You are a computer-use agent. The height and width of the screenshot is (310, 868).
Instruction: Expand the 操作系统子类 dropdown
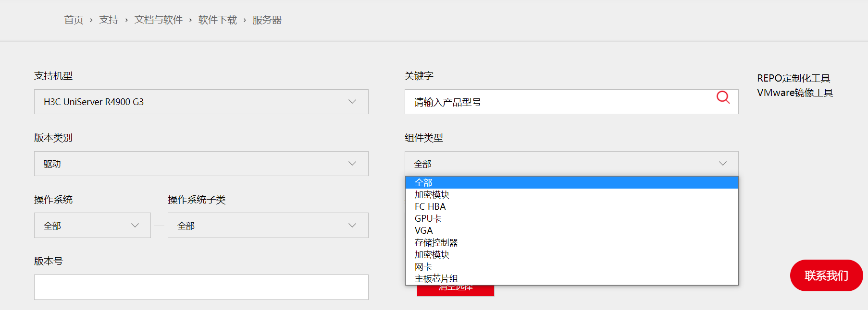(x=268, y=226)
